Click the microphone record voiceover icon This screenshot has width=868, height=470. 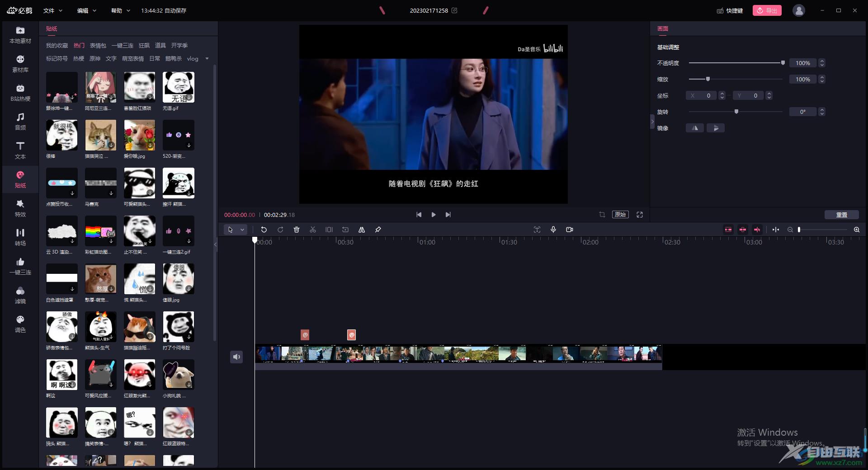(553, 230)
